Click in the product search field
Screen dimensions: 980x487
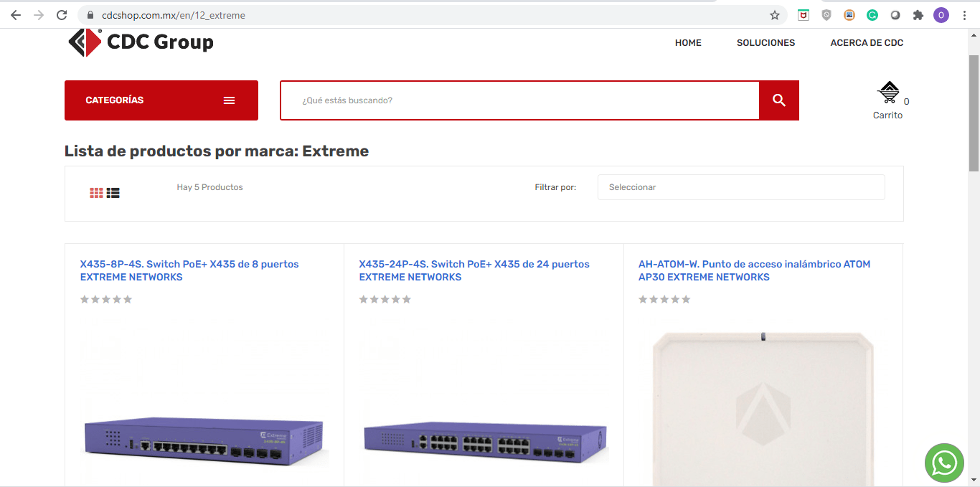(519, 100)
